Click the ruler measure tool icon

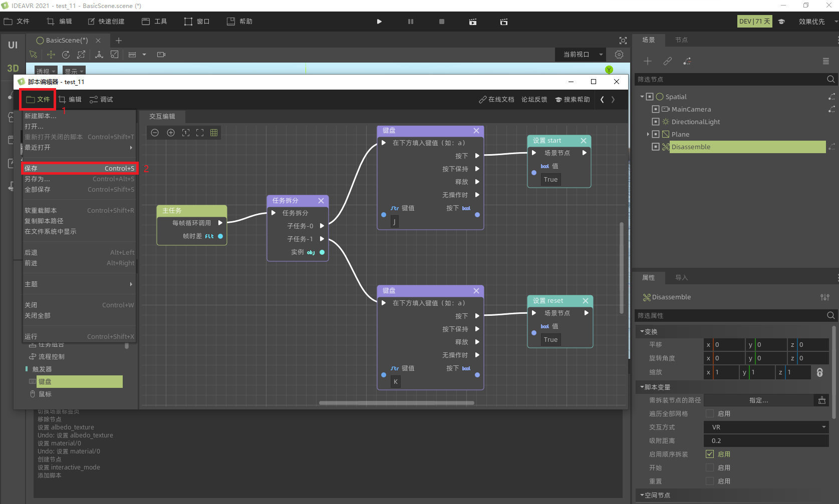(x=132, y=55)
